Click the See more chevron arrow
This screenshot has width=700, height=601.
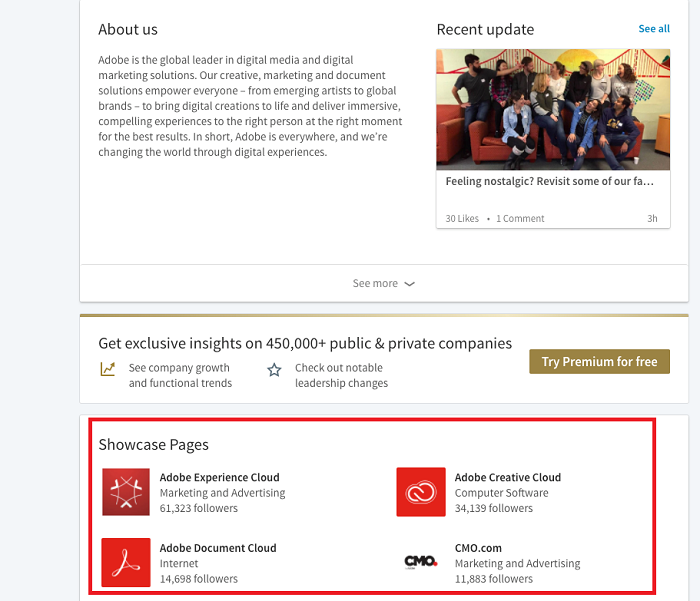[410, 284]
